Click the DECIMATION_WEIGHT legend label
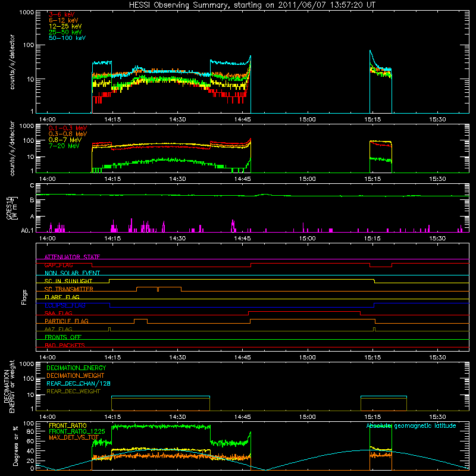Screen dimensions: 476x476 76,375
